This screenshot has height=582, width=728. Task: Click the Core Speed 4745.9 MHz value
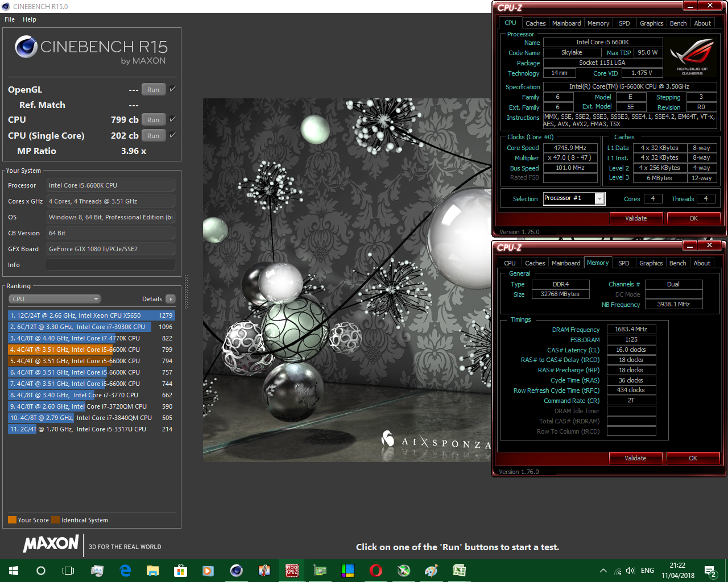point(570,148)
